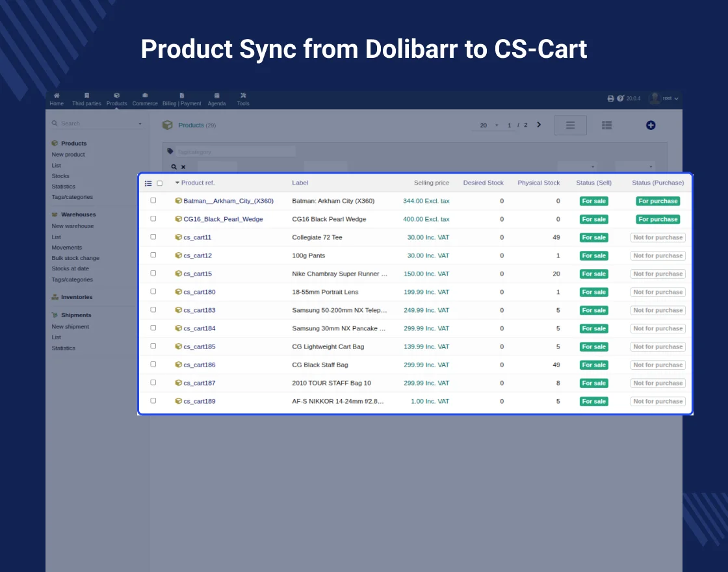Expand the page size 20 dropdown

pos(487,125)
